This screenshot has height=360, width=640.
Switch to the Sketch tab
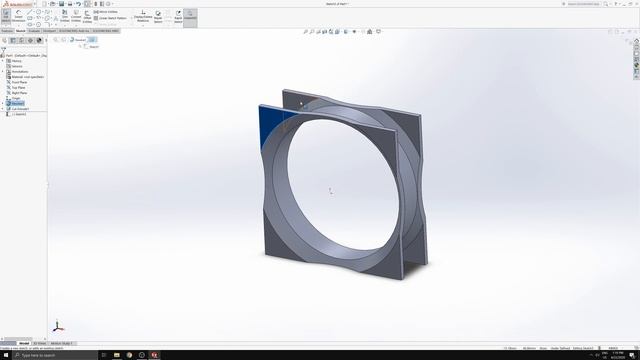point(20,31)
